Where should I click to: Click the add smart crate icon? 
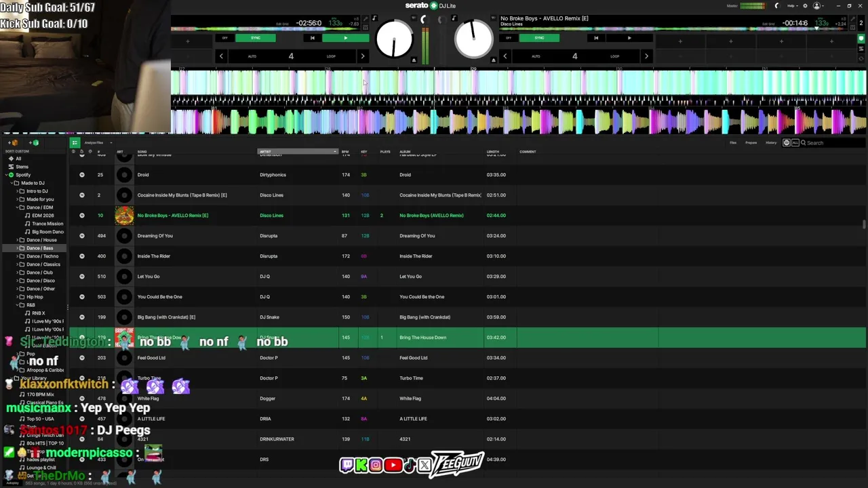click(x=34, y=142)
